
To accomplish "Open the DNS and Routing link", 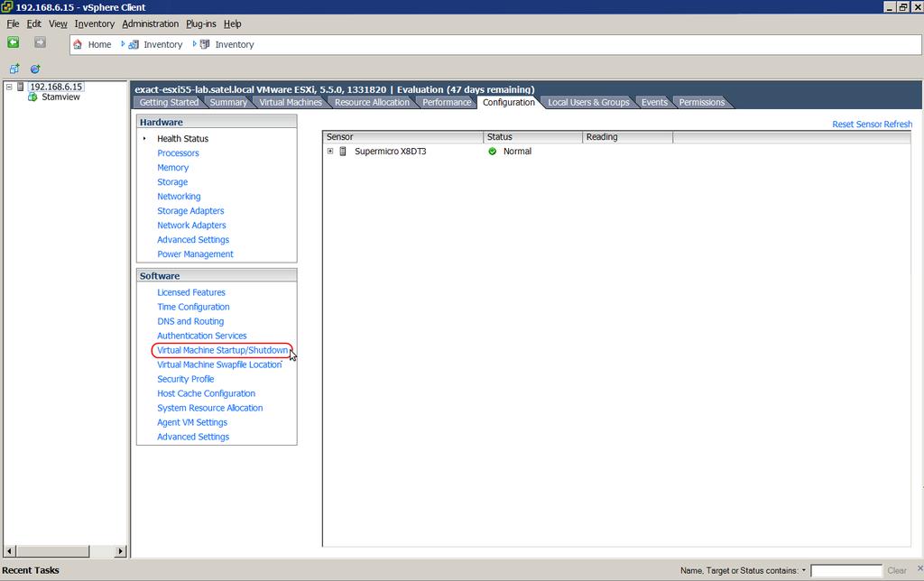I will [190, 321].
